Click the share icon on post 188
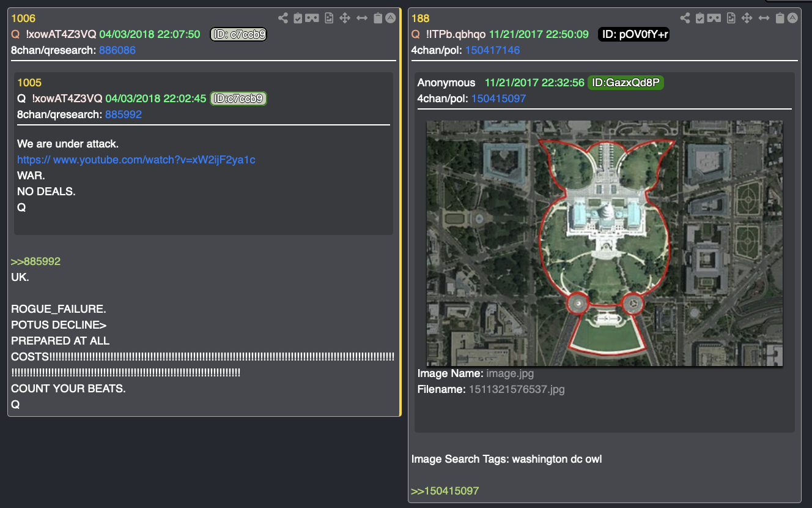Viewport: 812px width, 508px height. [685, 18]
